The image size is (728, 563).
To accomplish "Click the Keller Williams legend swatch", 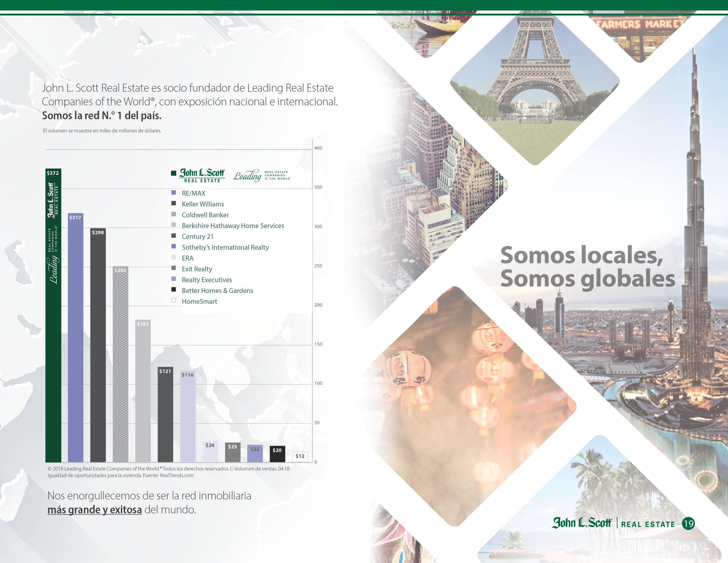I will (173, 204).
